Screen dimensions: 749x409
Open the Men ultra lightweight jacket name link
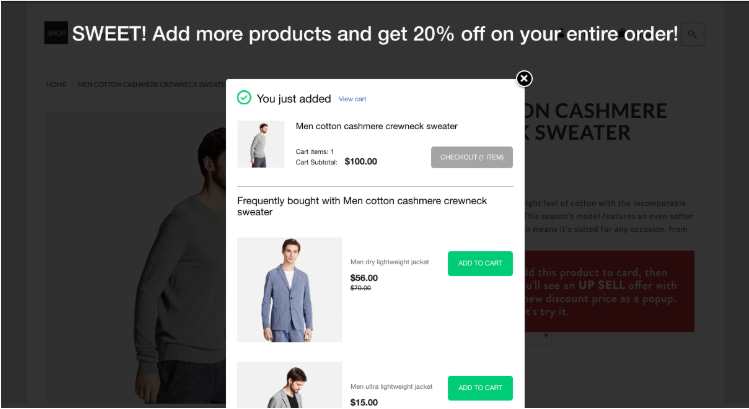coord(391,387)
